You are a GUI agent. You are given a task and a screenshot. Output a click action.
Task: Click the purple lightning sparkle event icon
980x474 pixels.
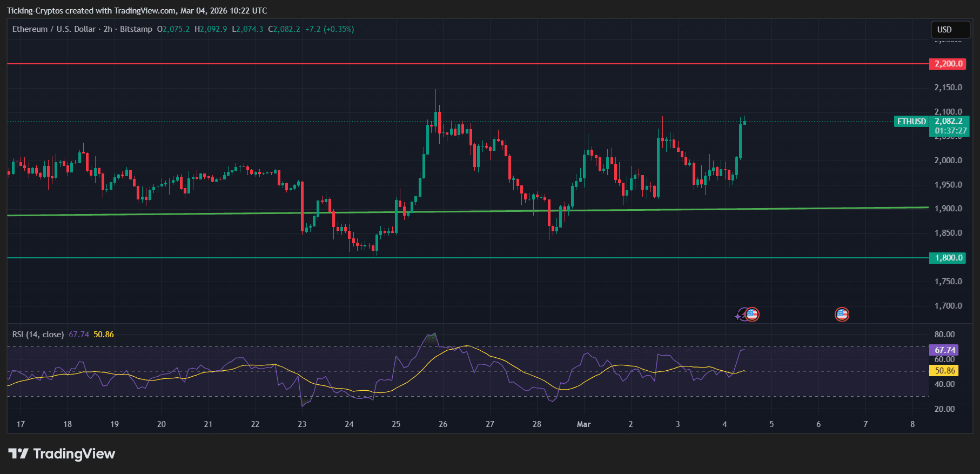click(739, 316)
